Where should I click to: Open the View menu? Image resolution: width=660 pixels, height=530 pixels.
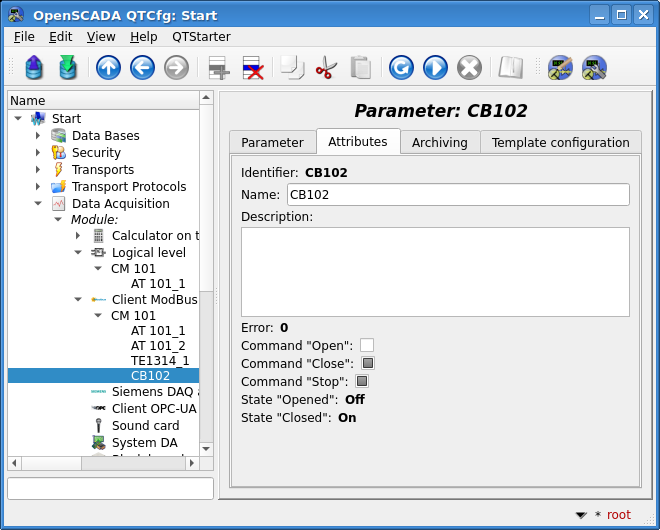pos(101,37)
